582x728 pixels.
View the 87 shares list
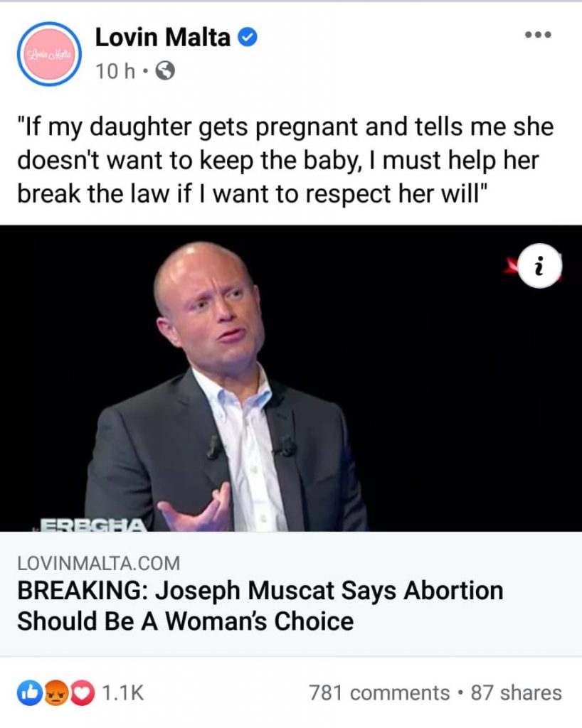coord(516,692)
